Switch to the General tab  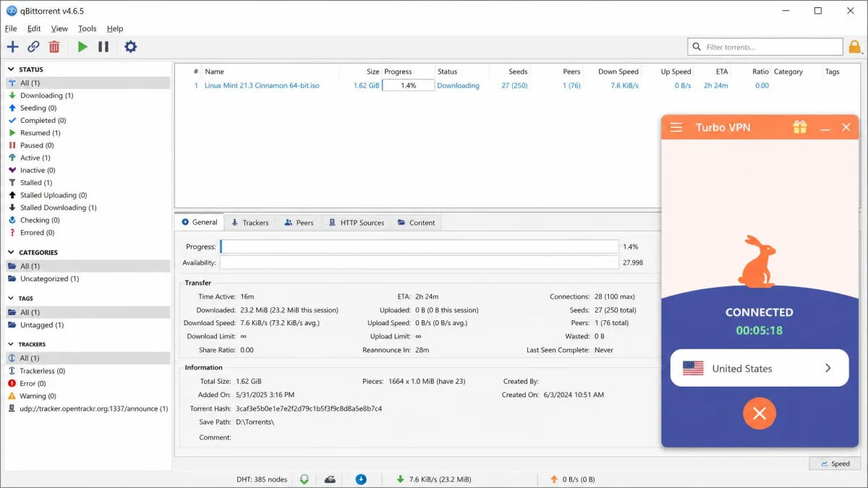pos(199,222)
